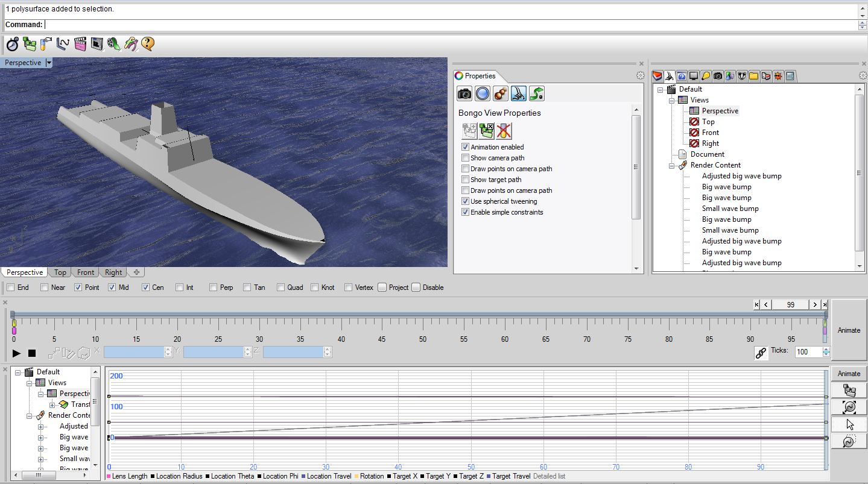Click the camera icon in Properties panel

coord(464,93)
